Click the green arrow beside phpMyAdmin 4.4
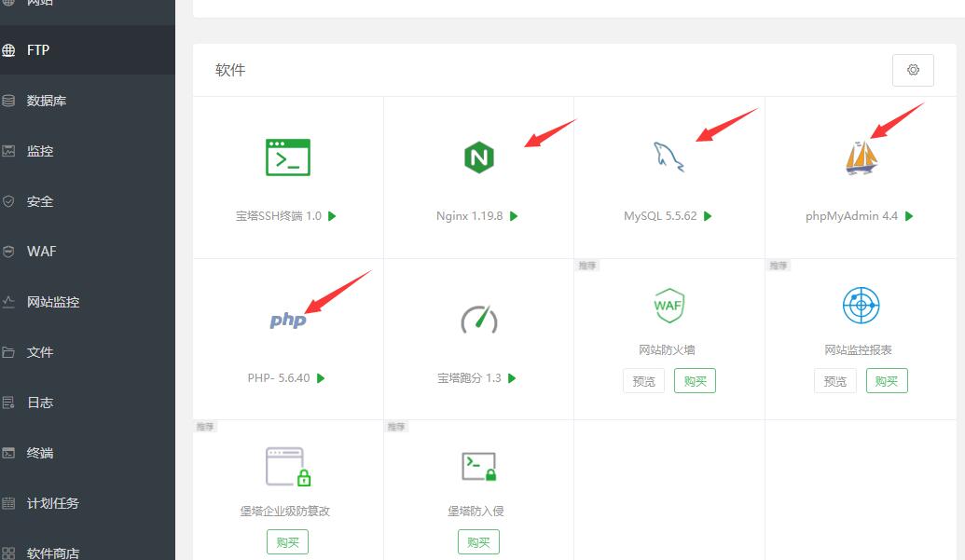 point(909,216)
